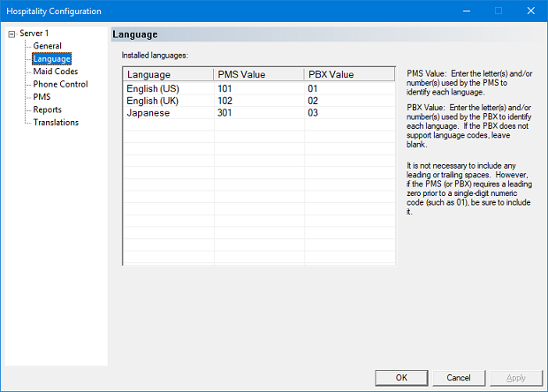The height and width of the screenshot is (392, 548).
Task: Open Reports in the sidebar tree
Action: [47, 109]
